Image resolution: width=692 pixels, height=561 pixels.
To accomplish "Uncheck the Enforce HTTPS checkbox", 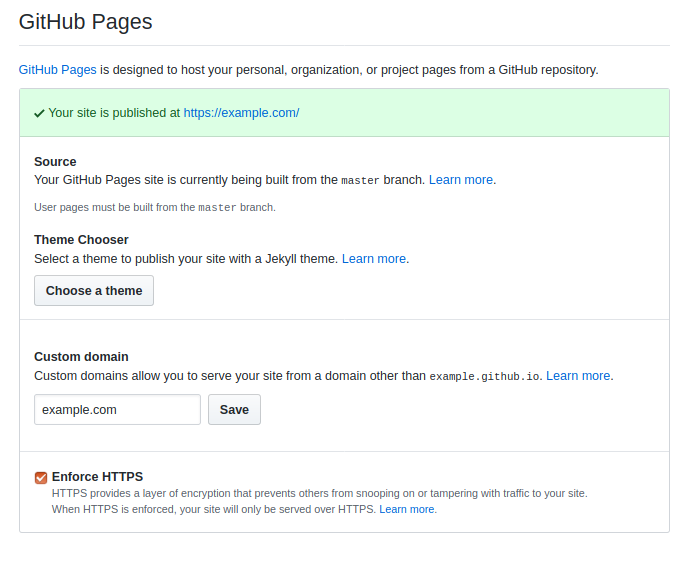I will pos(41,478).
